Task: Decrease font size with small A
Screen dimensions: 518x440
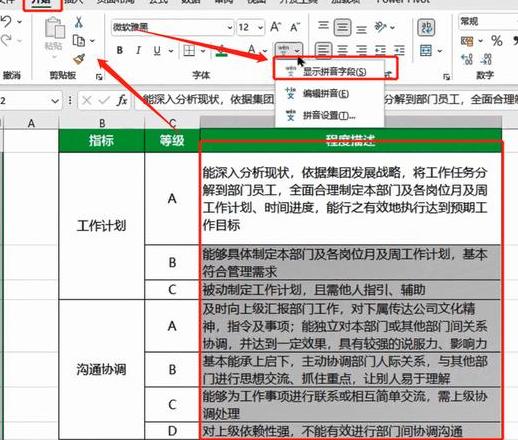Action: point(295,27)
